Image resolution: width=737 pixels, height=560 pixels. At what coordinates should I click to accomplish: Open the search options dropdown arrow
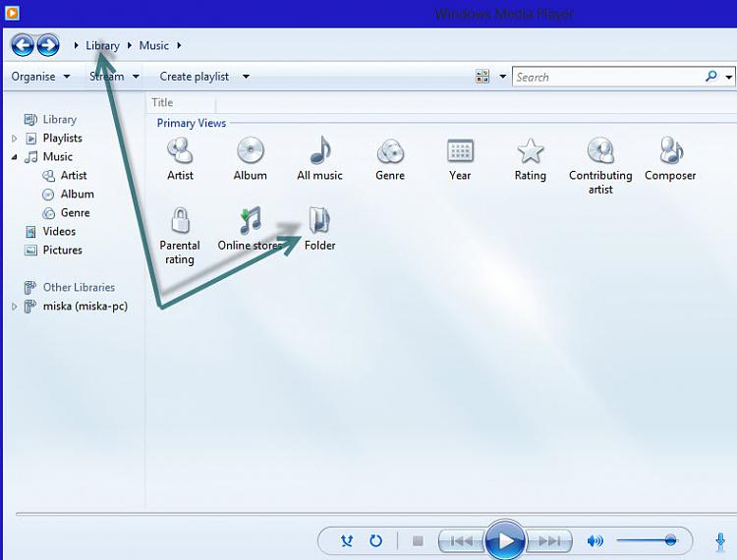click(x=729, y=77)
